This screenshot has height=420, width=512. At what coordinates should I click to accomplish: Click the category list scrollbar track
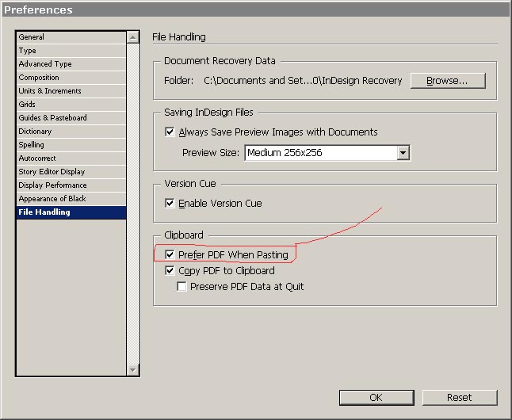point(133,204)
